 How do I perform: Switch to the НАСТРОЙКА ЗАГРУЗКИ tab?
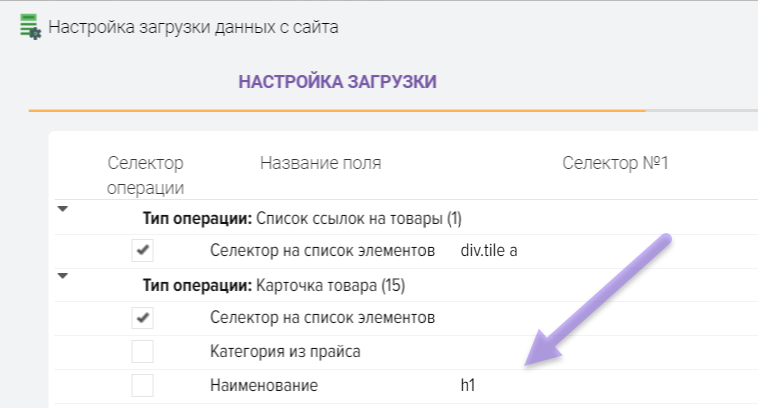[x=337, y=82]
